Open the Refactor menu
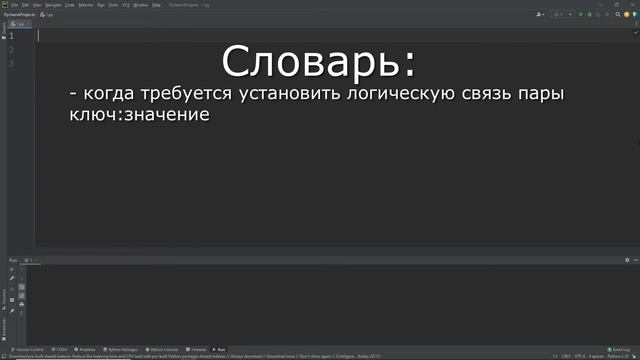 point(86,5)
